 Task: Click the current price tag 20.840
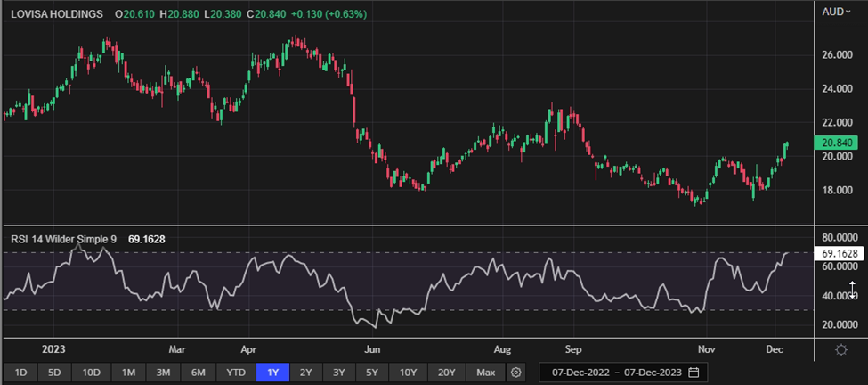point(839,143)
